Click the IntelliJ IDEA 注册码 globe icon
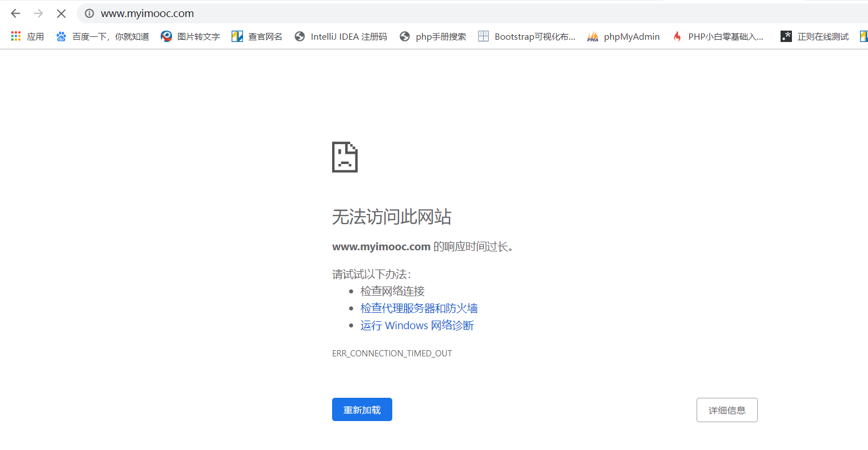The height and width of the screenshot is (450, 868). (x=300, y=36)
